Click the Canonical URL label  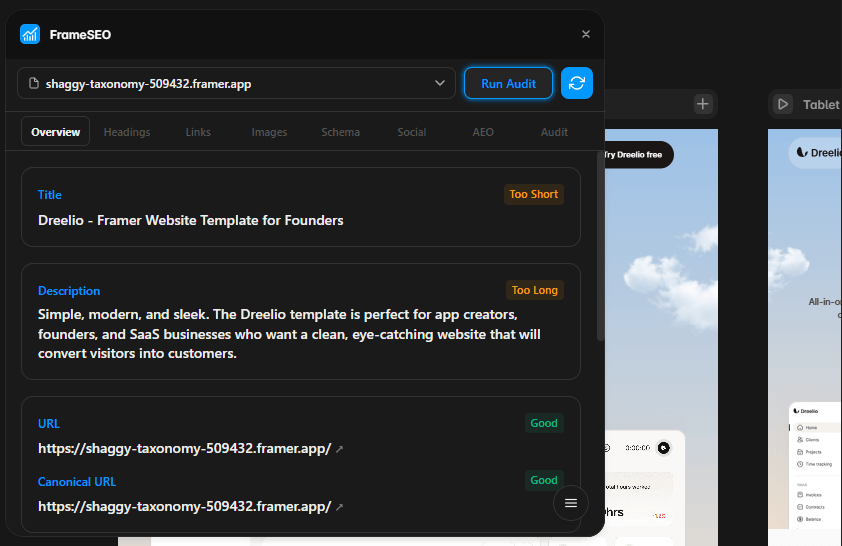[x=77, y=482]
